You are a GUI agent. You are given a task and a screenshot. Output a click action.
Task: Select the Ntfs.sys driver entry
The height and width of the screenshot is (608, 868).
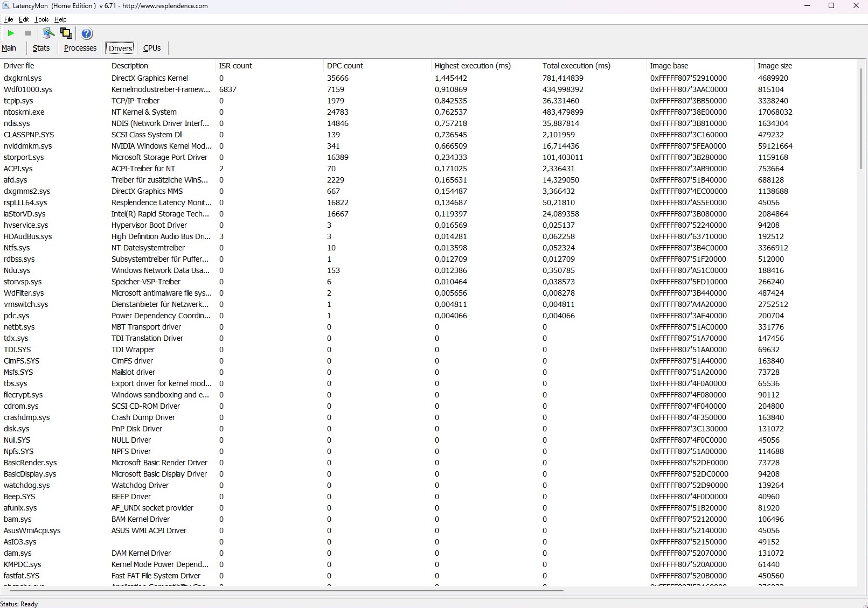17,248
